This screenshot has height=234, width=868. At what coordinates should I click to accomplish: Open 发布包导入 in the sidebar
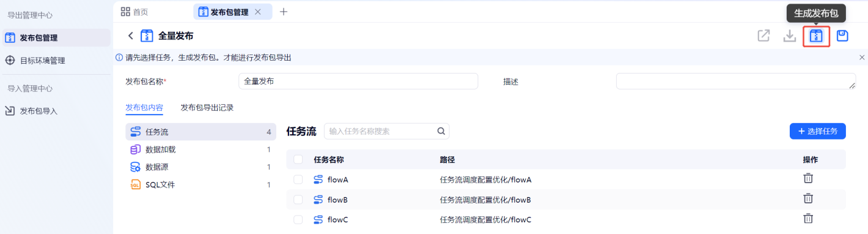[x=56, y=111]
